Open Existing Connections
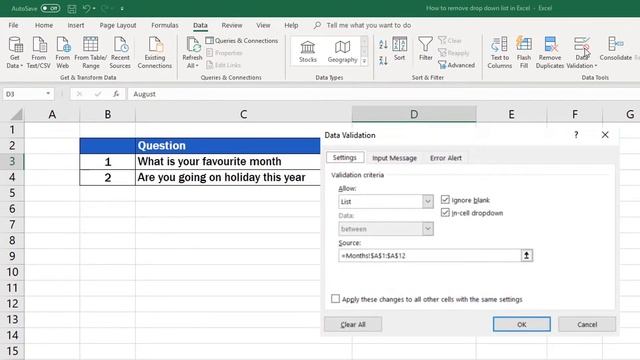 click(x=155, y=52)
